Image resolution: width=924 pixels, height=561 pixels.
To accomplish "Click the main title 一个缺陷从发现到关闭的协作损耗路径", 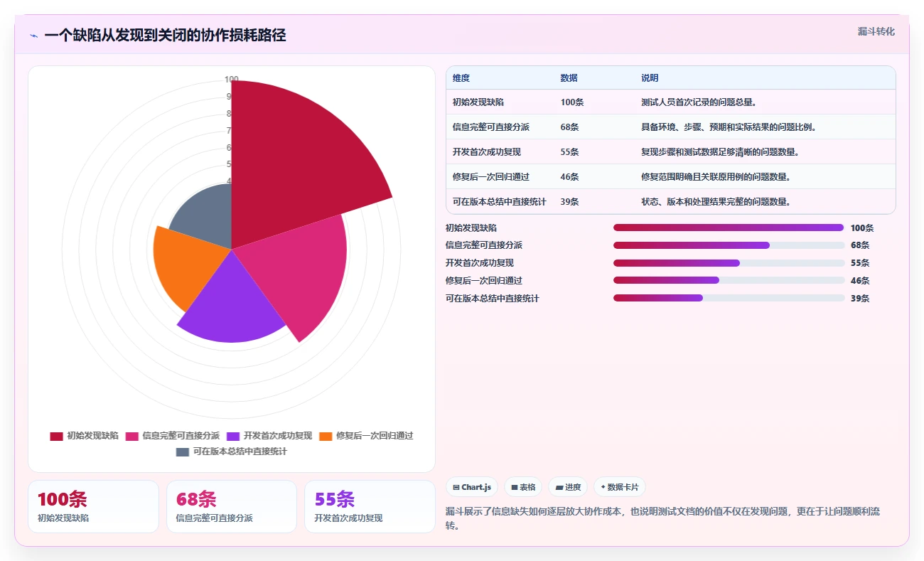I will pyautogui.click(x=165, y=36).
